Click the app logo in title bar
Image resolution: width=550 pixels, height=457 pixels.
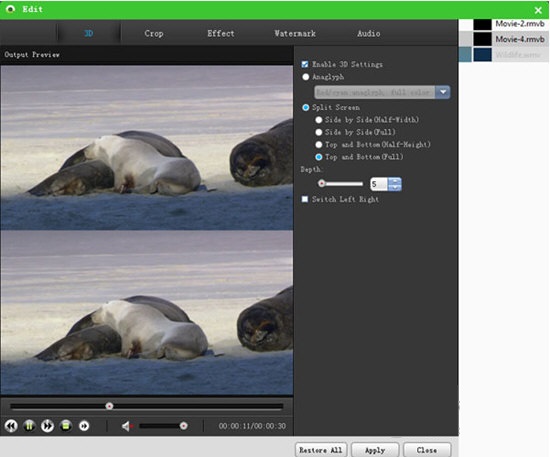click(11, 9)
